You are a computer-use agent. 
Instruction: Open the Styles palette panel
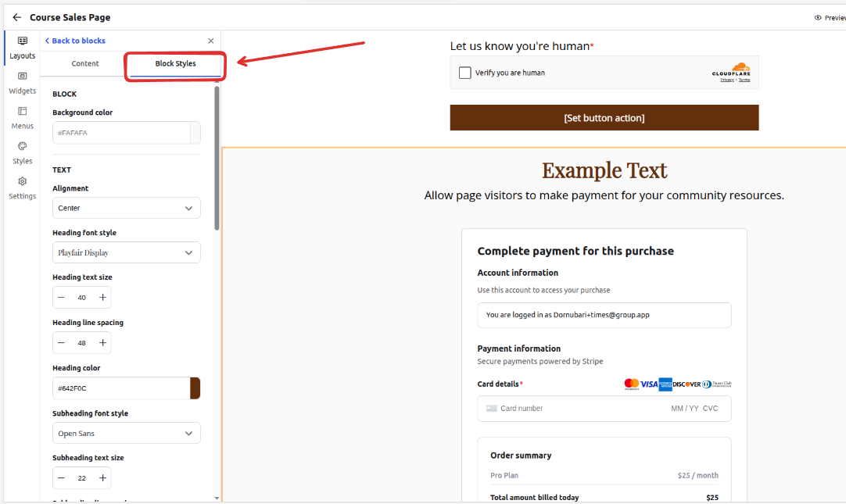pyautogui.click(x=22, y=153)
